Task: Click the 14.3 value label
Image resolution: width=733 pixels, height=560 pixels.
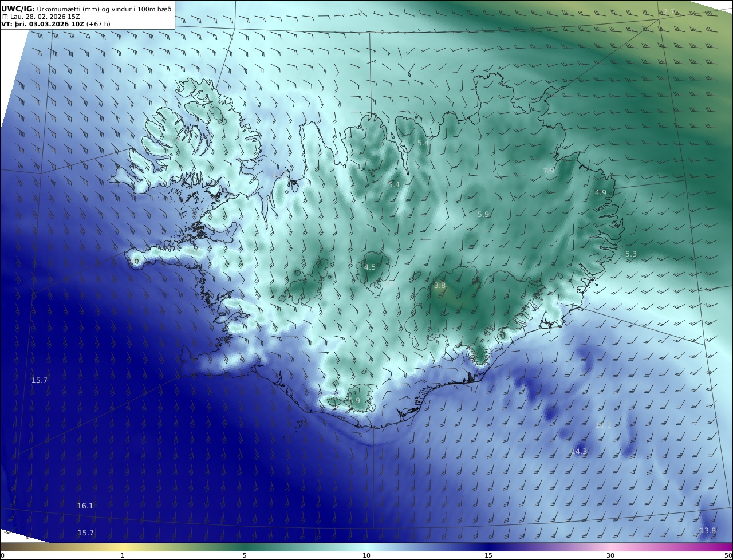Action: 579,451
